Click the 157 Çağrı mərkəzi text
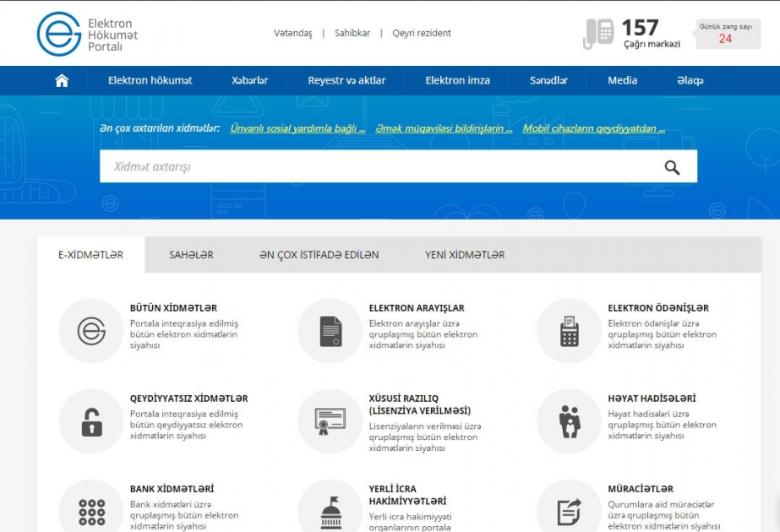Viewport: 780px width, 532px height. pyautogui.click(x=652, y=33)
